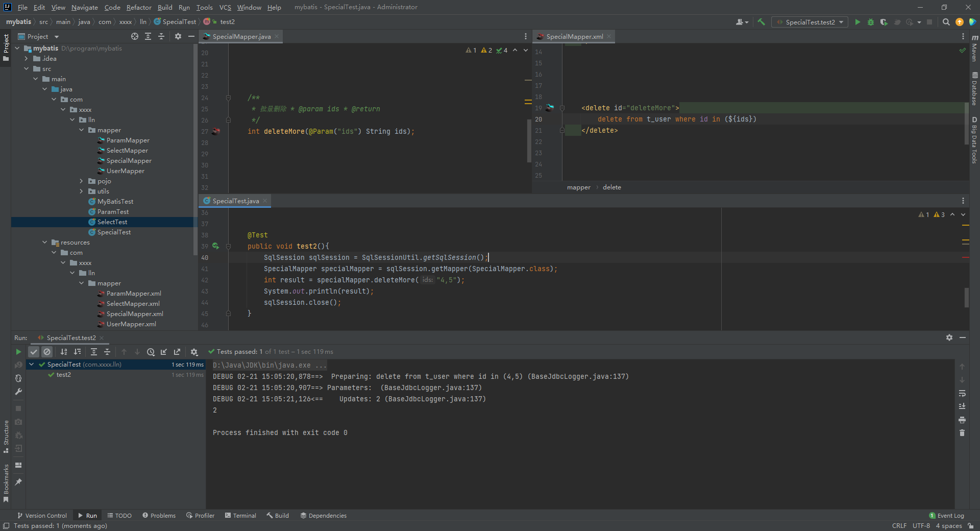Click the green Run icon in top toolbar

pos(857,22)
